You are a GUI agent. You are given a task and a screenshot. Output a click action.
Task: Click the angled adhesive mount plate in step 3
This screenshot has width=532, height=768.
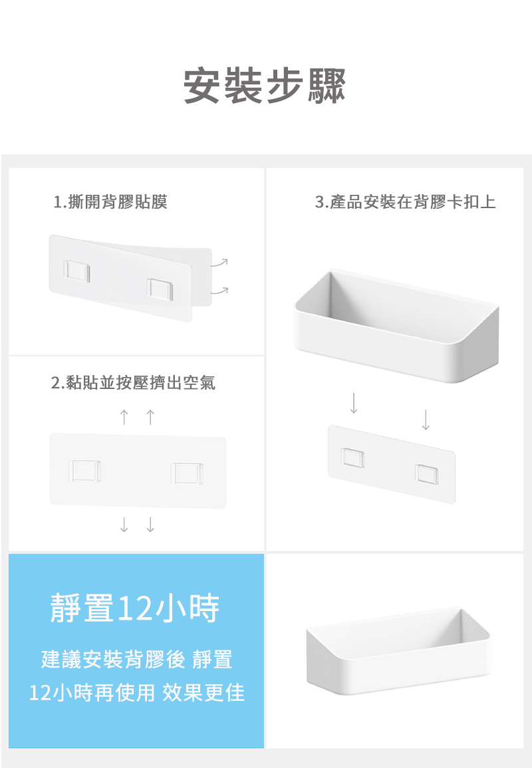click(392, 464)
